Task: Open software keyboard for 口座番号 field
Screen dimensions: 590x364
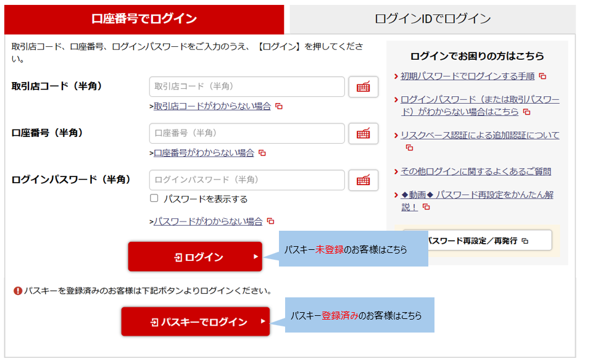Action: 363,133
